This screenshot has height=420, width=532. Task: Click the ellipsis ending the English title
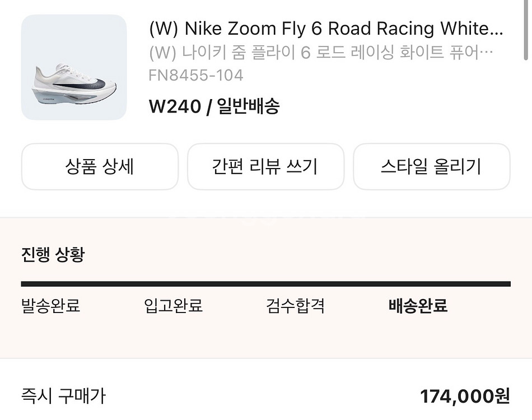click(497, 28)
